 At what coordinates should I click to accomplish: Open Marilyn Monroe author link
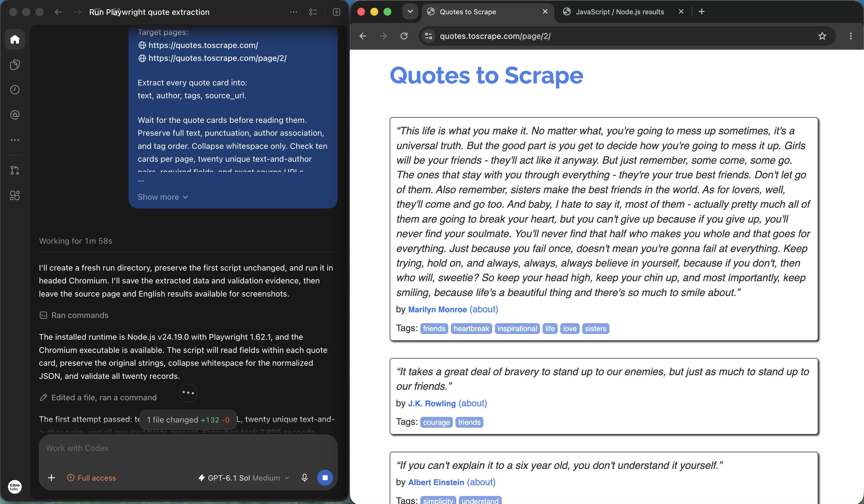pos(437,310)
